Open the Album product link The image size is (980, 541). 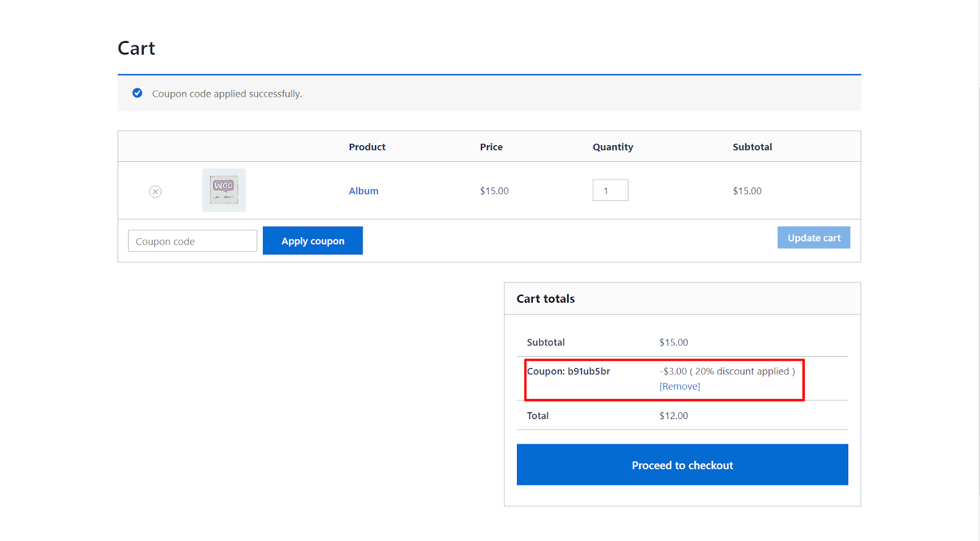click(363, 191)
